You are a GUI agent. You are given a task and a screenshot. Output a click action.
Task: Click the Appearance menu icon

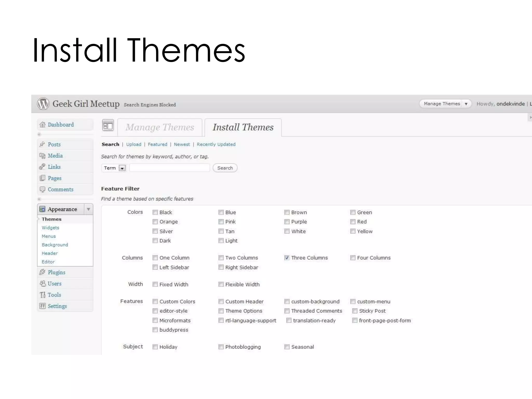(x=42, y=209)
